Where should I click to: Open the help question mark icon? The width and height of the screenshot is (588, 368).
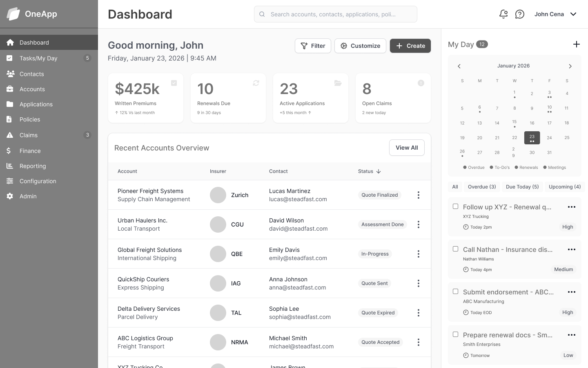(520, 14)
